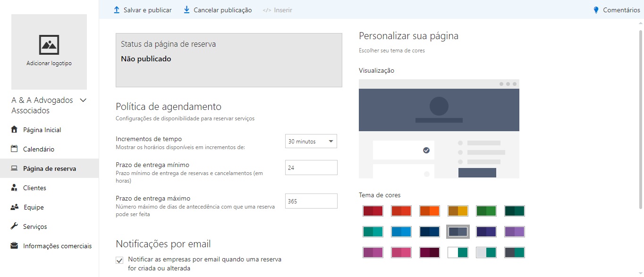Open Equipe using the people icon

pyautogui.click(x=14, y=207)
